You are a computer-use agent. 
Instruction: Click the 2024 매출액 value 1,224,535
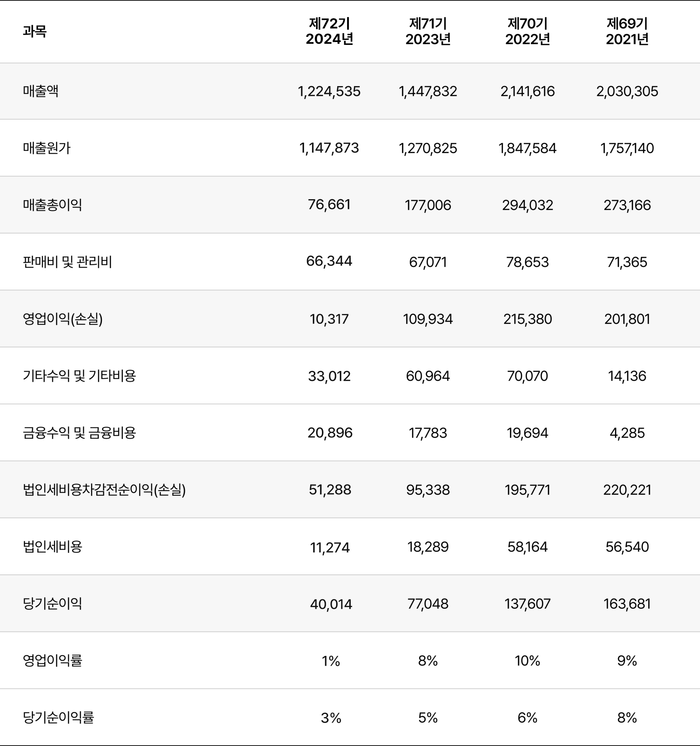click(x=329, y=91)
